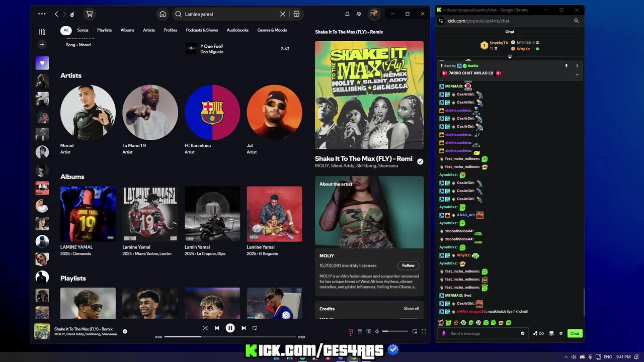644x362 pixels.
Task: Open Browse icon next to search
Action: (x=296, y=14)
